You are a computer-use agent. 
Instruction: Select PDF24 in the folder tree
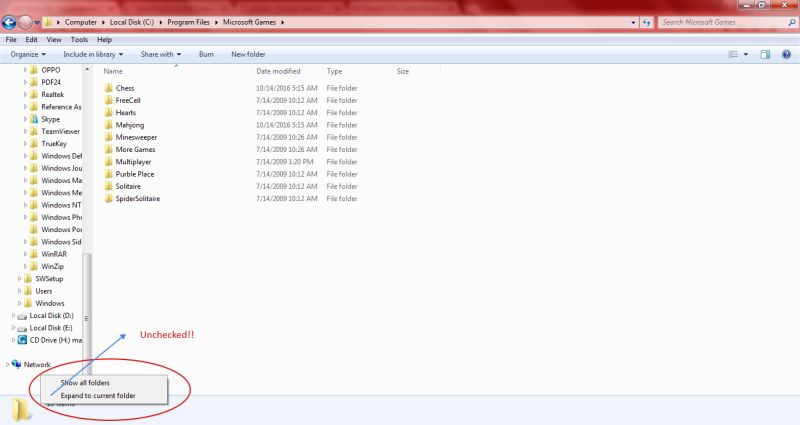pyautogui.click(x=51, y=82)
